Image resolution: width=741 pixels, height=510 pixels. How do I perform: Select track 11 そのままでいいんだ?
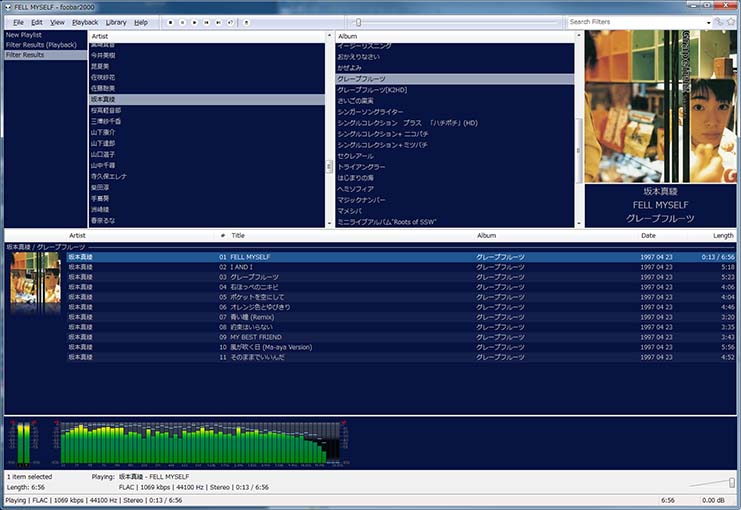pyautogui.click(x=401, y=357)
